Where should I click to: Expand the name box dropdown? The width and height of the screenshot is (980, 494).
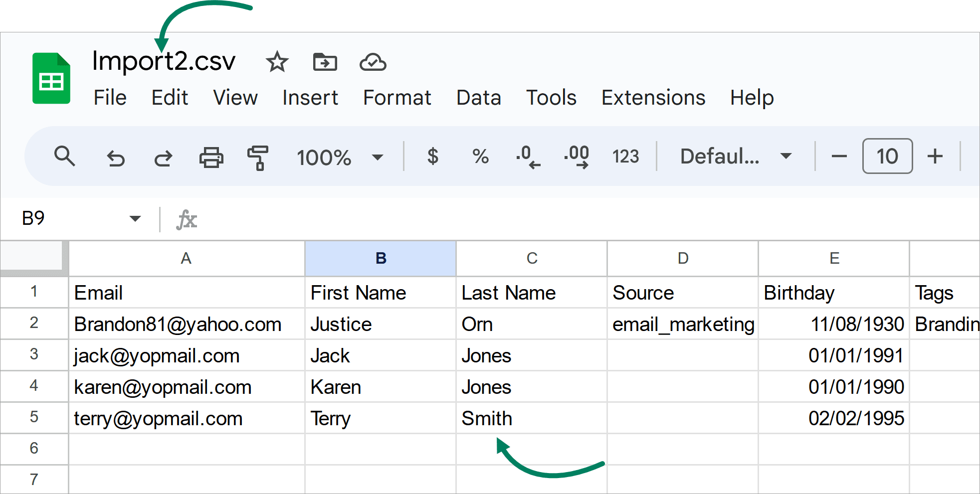135,218
